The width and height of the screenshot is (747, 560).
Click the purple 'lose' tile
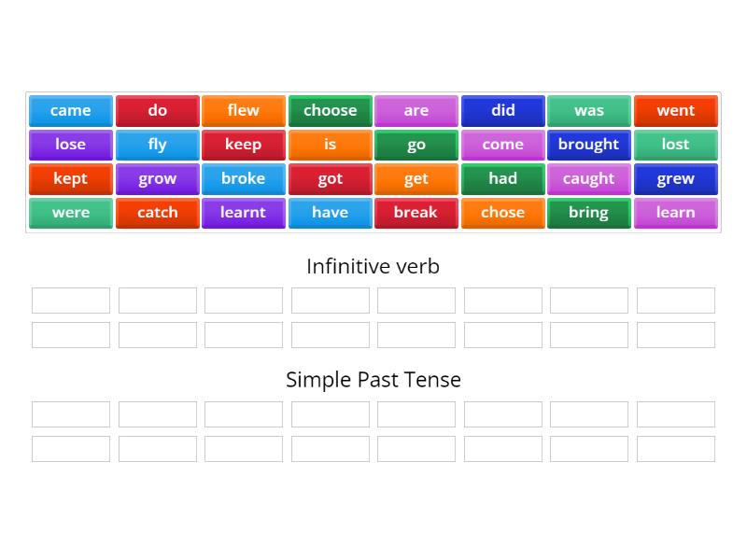(x=71, y=145)
